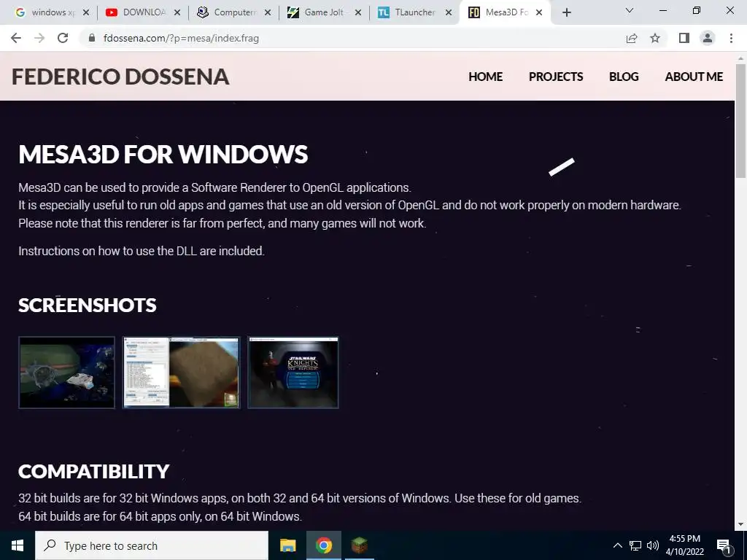Screen dimensions: 747x560
Task: Close the YouTube DOWNLOAD tab
Action: point(177,12)
